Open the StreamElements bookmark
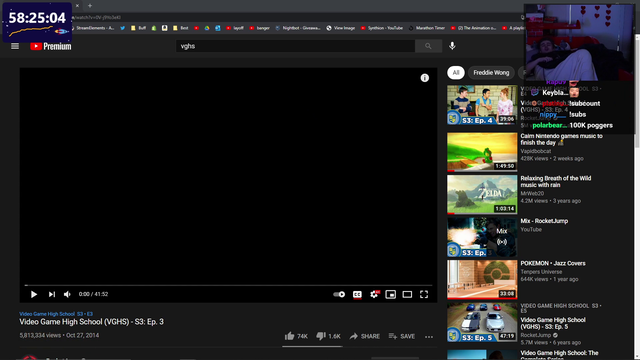Screen dimensions: 640x360 pos(92,28)
